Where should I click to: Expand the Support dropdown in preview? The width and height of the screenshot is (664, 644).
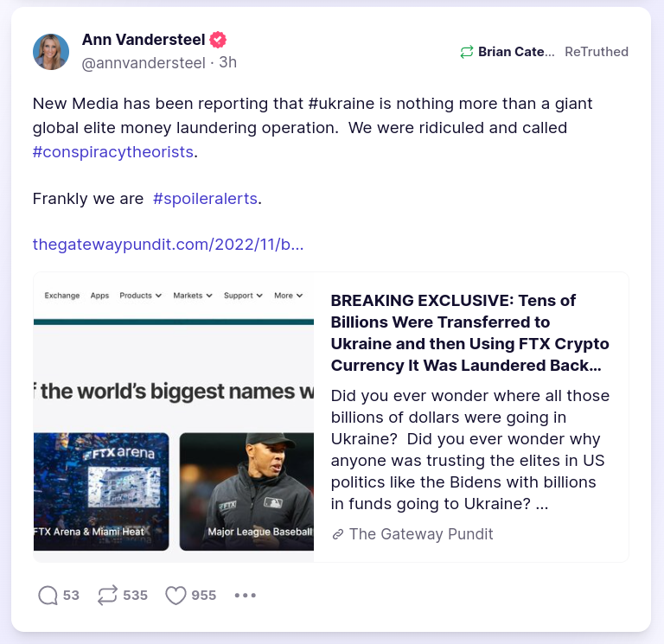tap(243, 296)
